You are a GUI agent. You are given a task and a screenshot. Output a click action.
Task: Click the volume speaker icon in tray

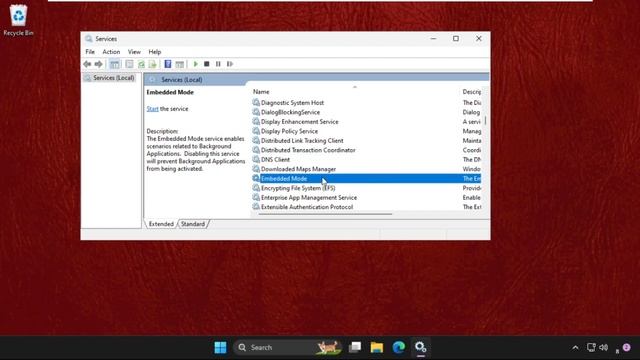point(604,347)
